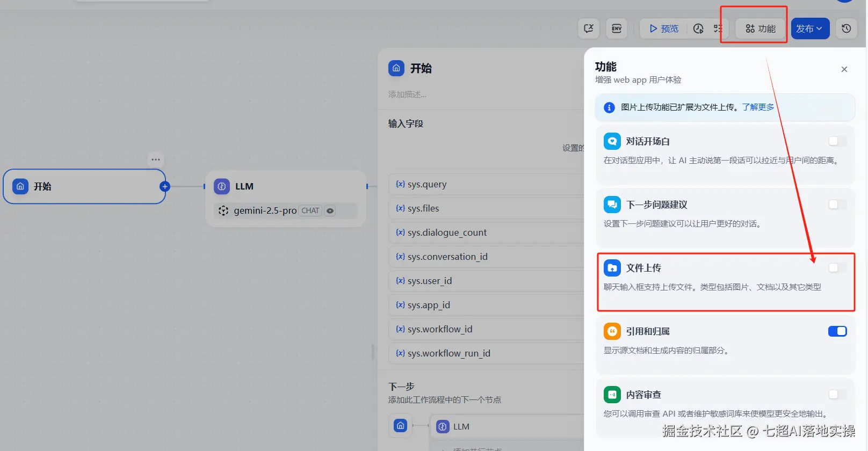Click the home icon on 开始 canvas node
868x451 pixels.
click(x=20, y=186)
